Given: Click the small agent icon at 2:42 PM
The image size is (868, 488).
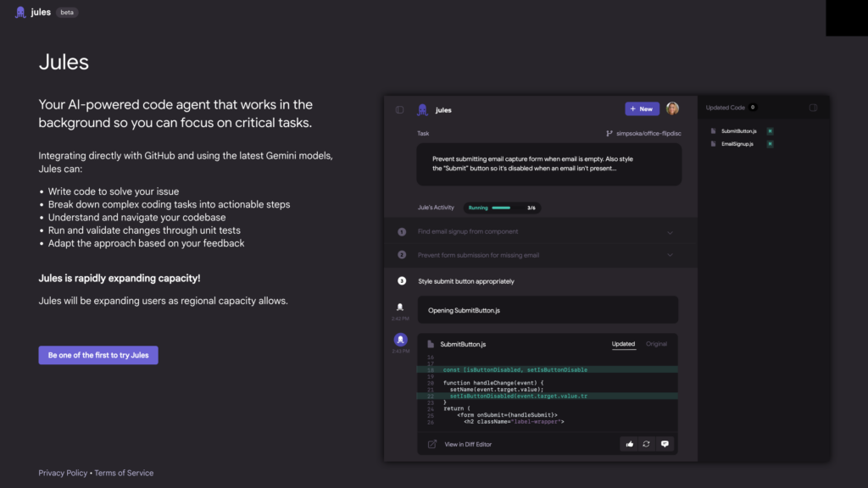Looking at the screenshot, I should tap(400, 307).
